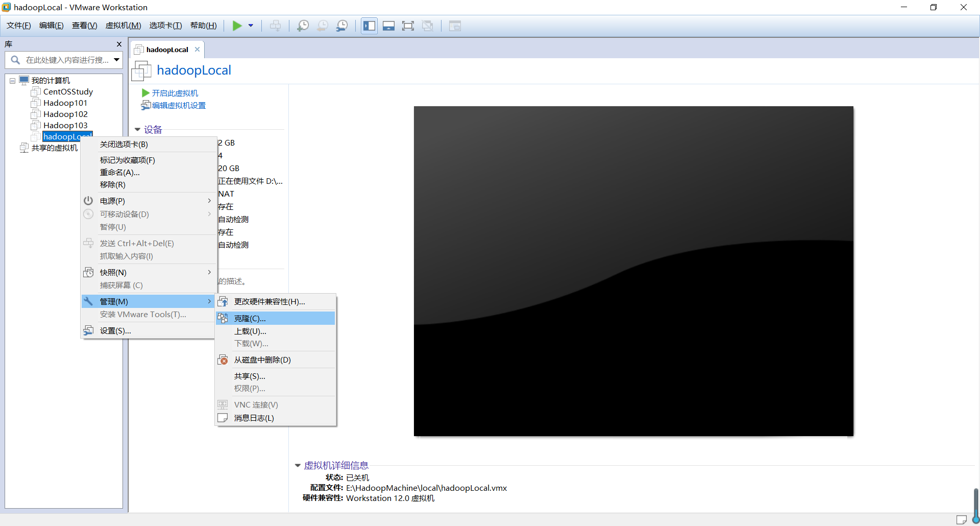Click the console view toolbar icon
The image size is (980, 526).
[455, 26]
